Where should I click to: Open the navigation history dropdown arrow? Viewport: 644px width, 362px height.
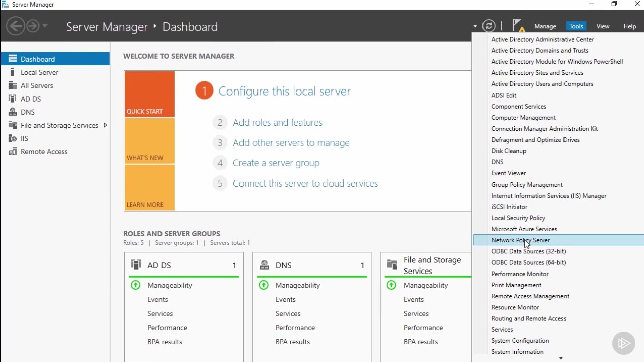(x=45, y=26)
